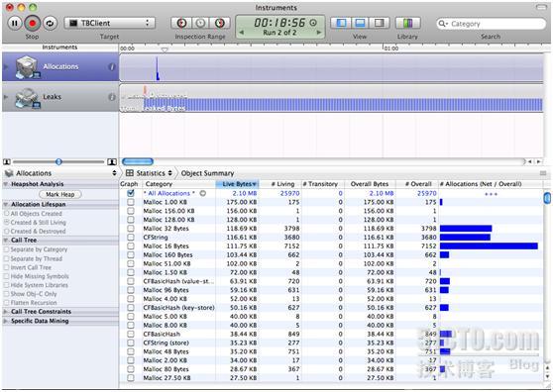Click the detail pane options icon
This screenshot has width=553, height=392.
543,173
